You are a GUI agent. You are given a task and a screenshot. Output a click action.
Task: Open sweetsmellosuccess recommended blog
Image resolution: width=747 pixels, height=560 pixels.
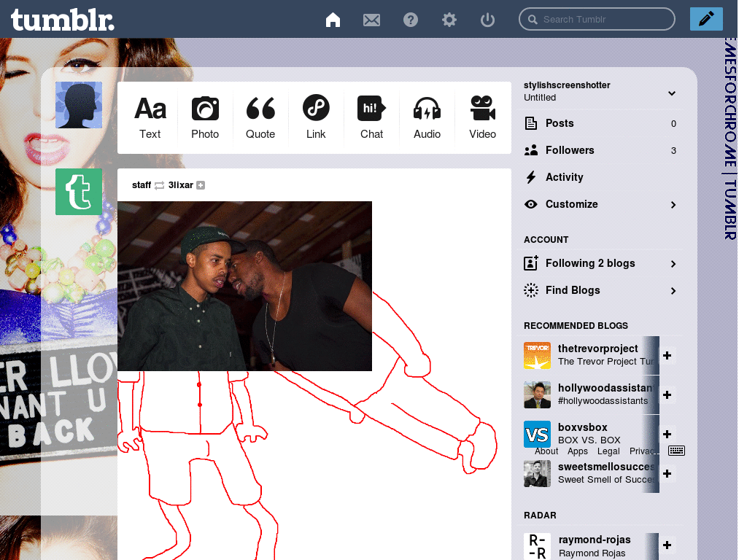point(606,467)
